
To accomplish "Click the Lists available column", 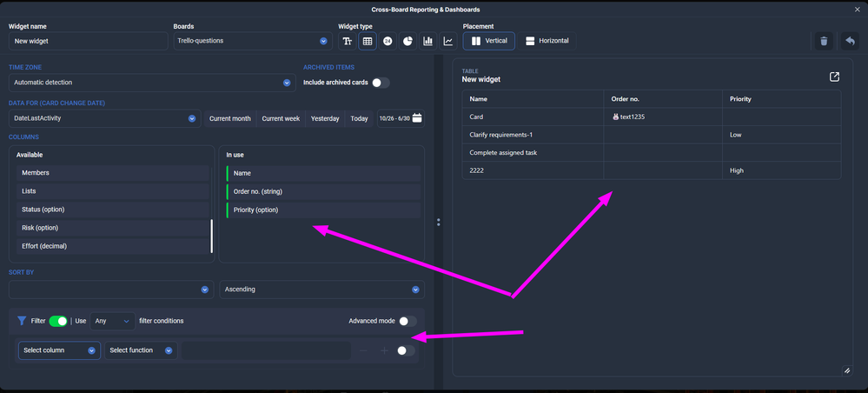I will click(x=113, y=191).
